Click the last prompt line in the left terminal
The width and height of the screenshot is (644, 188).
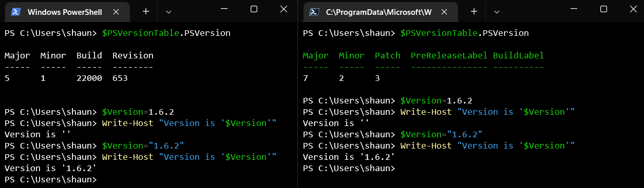tap(50, 180)
